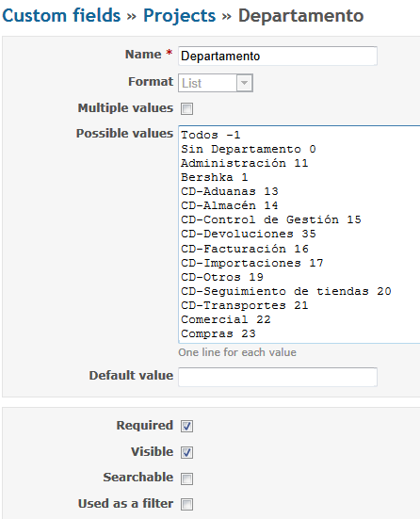This screenshot has height=519, width=420.
Task: Click the Name input field
Action: point(278,56)
